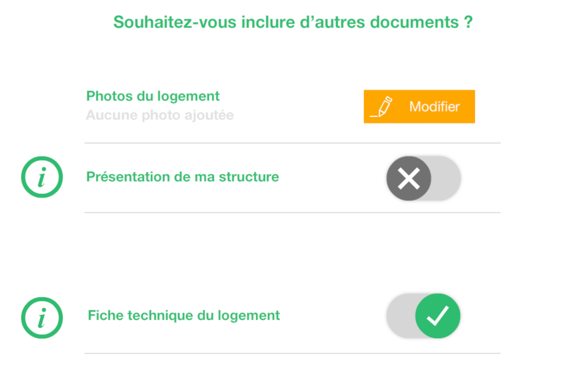Click the heading "Souhaitez-vous inclure d'autres documents ?"

293,22
